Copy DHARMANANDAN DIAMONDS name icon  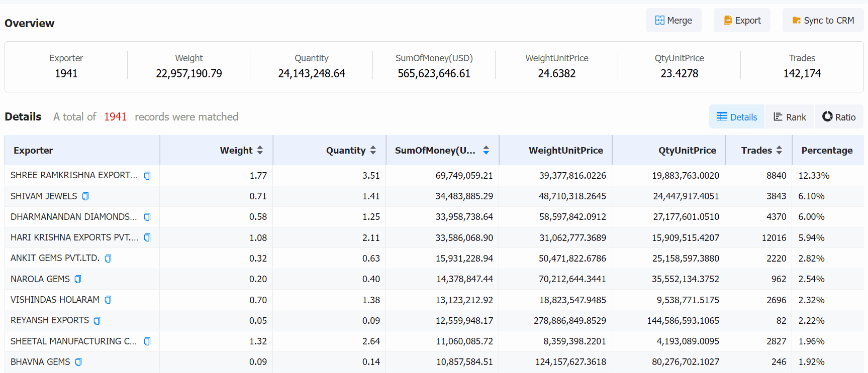click(x=147, y=217)
